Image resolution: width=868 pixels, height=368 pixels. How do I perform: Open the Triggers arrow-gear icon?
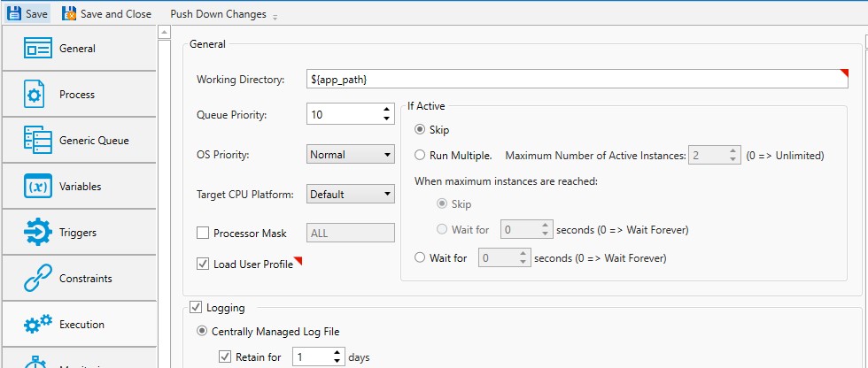tap(38, 233)
